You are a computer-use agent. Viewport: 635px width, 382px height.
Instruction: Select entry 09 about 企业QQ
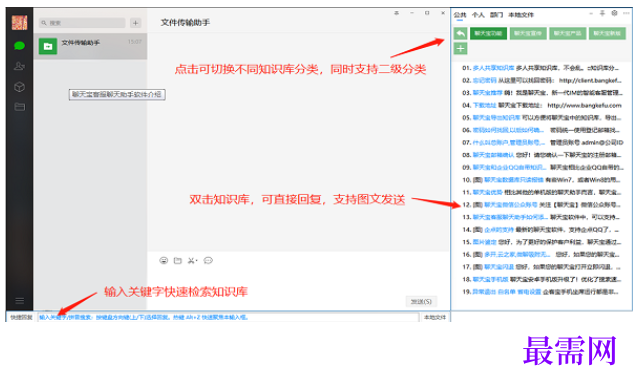click(542, 167)
